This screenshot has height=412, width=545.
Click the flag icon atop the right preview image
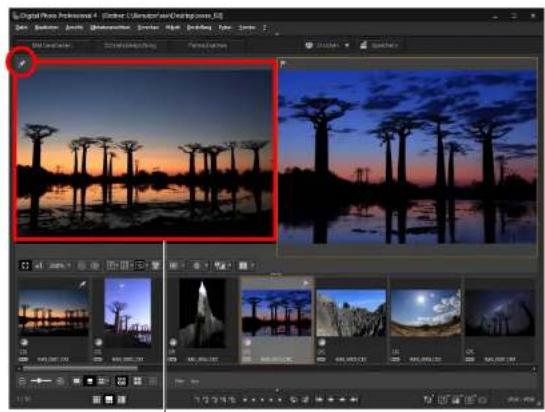coord(283,64)
